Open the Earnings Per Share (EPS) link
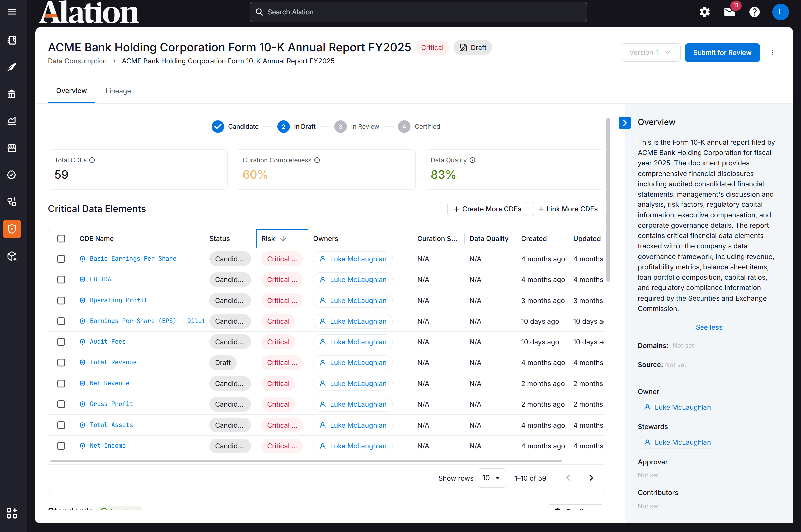 147,321
